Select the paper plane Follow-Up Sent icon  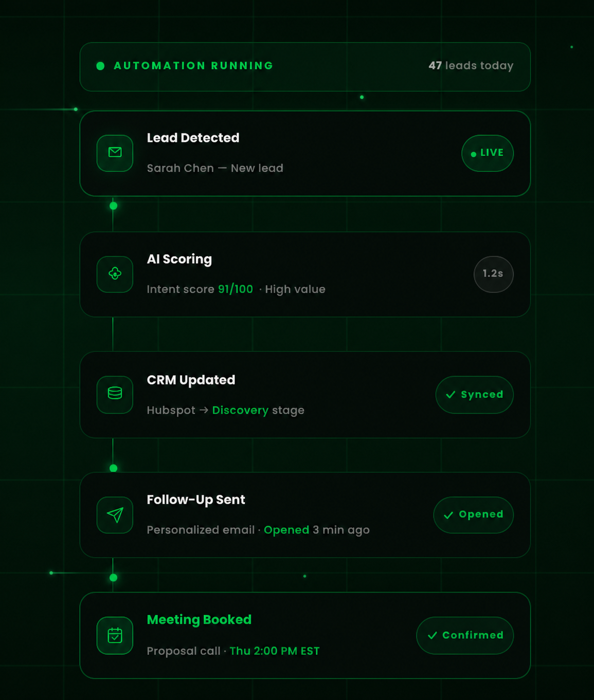click(115, 515)
